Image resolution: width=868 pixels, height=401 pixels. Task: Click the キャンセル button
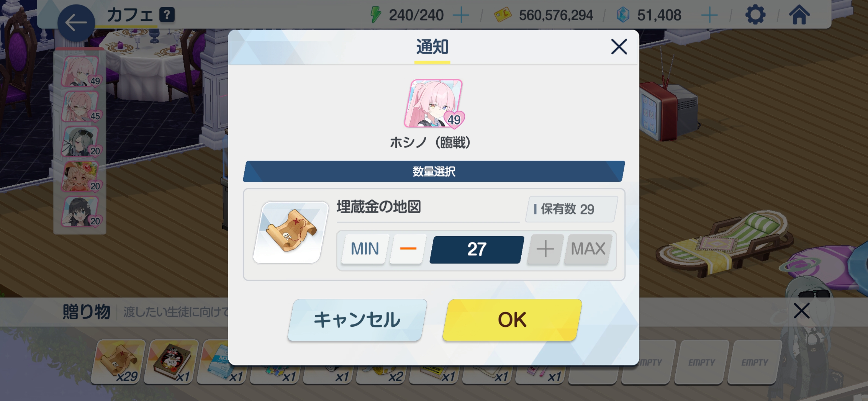[357, 320]
